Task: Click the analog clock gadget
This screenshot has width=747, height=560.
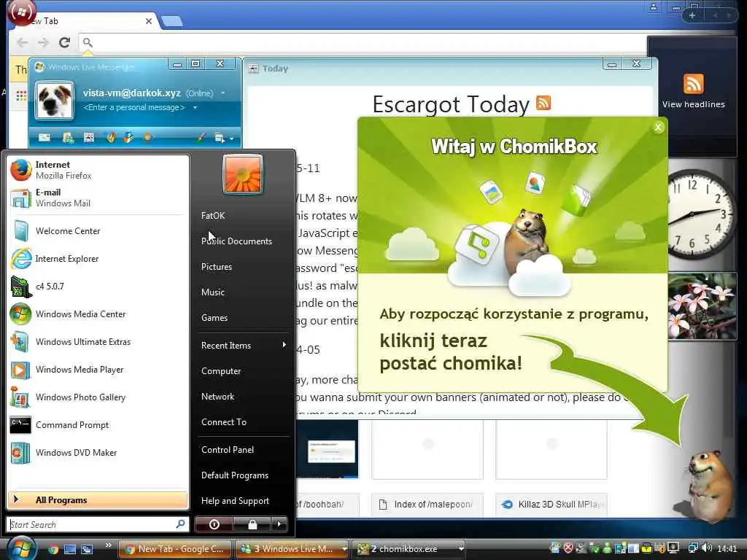Action: click(x=700, y=214)
